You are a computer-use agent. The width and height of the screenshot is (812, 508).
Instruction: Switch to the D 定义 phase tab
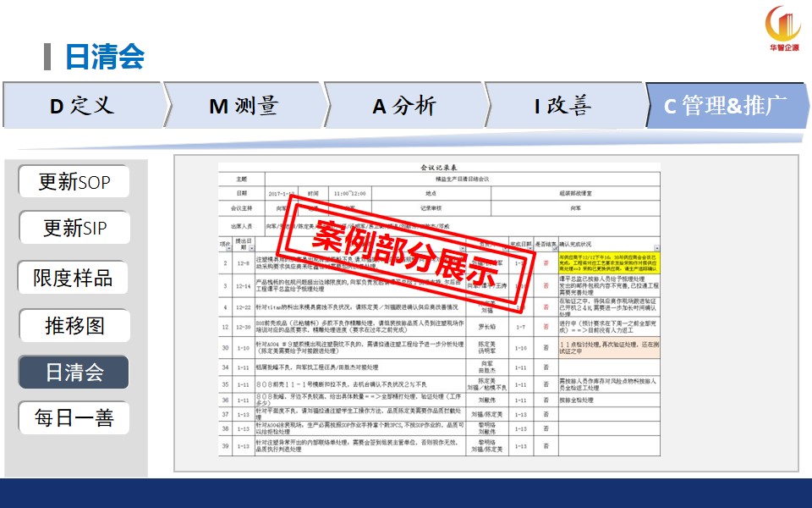click(x=82, y=106)
